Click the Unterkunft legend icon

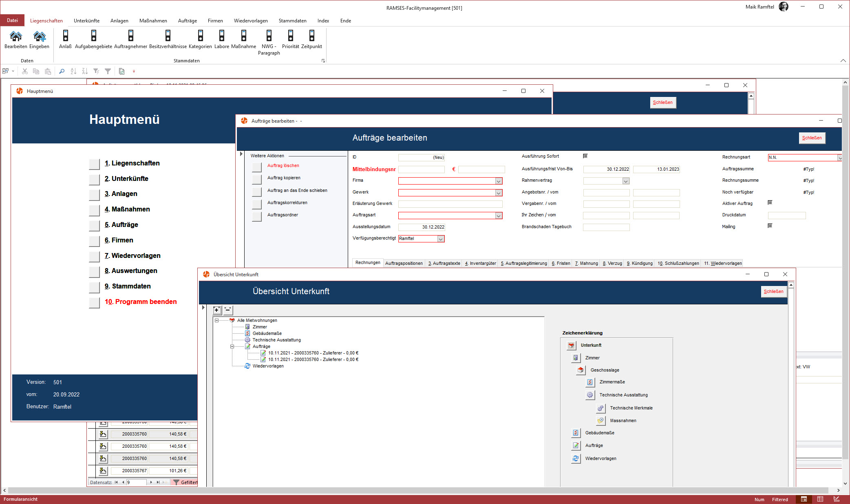pyautogui.click(x=571, y=346)
